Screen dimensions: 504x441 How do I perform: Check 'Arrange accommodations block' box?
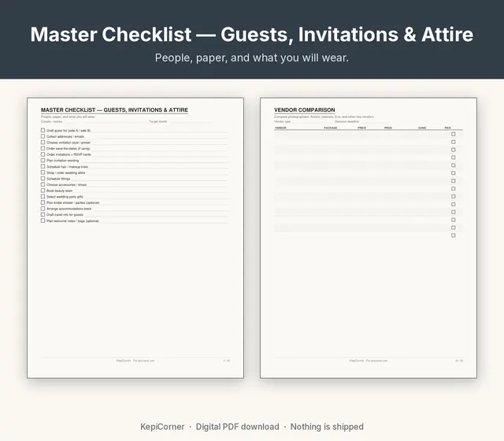coord(43,209)
